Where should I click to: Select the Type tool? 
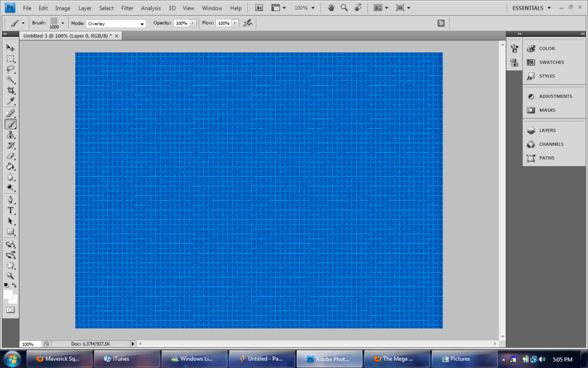click(10, 210)
